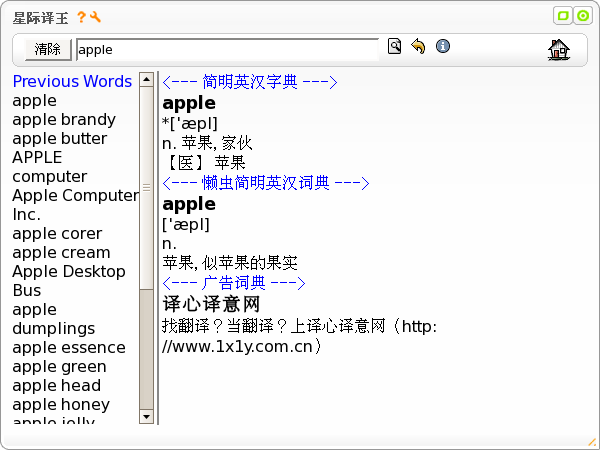Click the search magnifier document icon
This screenshot has height=450, width=600.
[395, 46]
